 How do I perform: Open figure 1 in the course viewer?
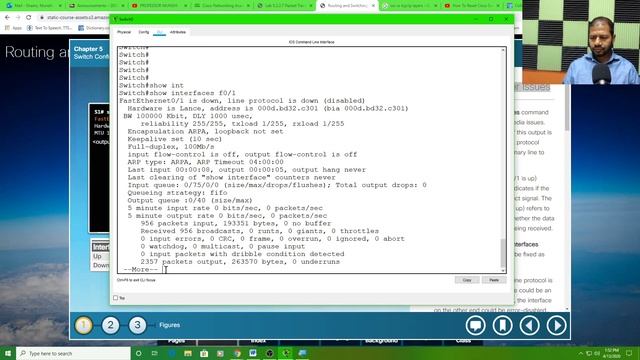point(83,325)
